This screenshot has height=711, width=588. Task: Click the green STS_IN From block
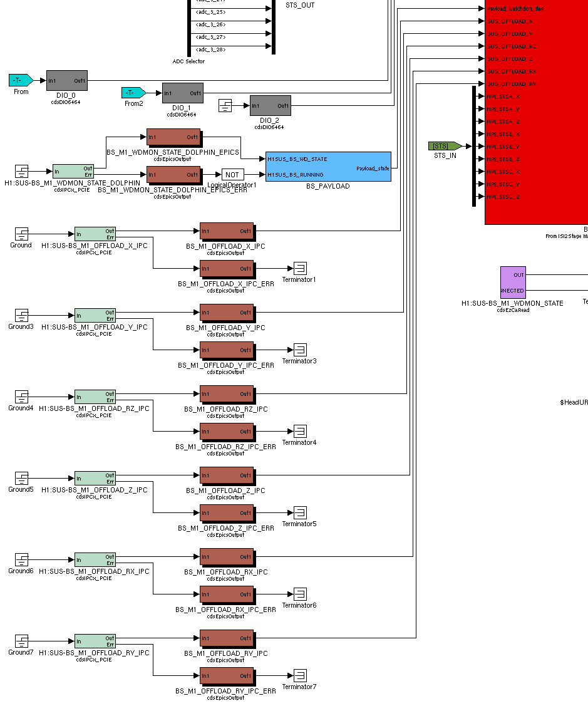tap(445, 146)
